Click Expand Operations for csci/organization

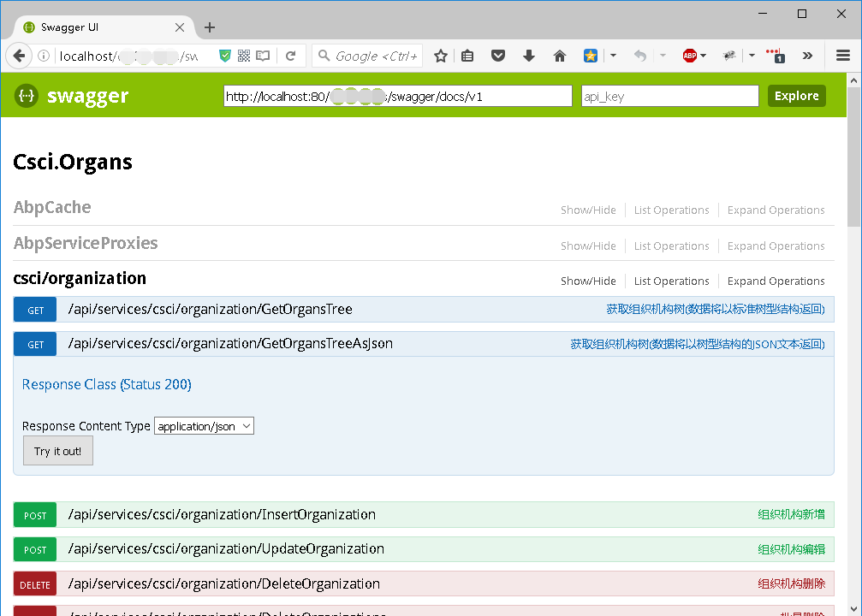coord(776,281)
